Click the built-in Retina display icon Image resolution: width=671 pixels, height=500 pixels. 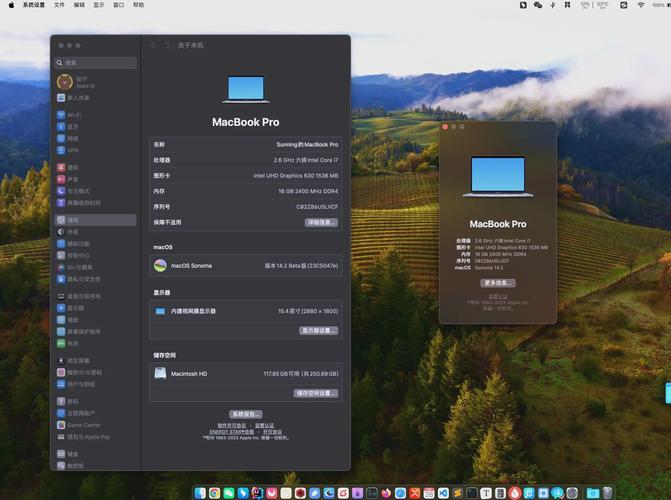160,311
